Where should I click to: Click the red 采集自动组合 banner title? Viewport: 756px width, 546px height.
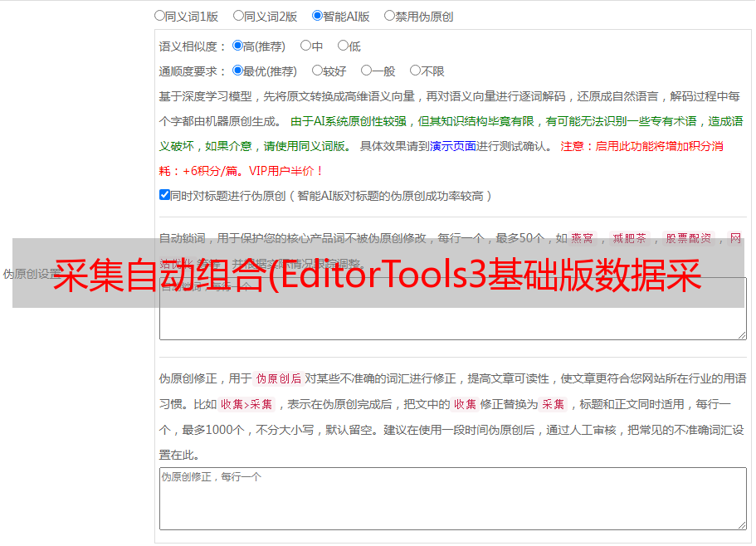click(378, 273)
